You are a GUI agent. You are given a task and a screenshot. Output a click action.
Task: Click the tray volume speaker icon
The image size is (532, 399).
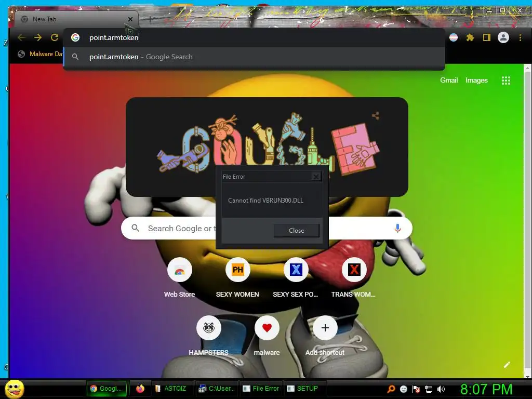(x=441, y=389)
